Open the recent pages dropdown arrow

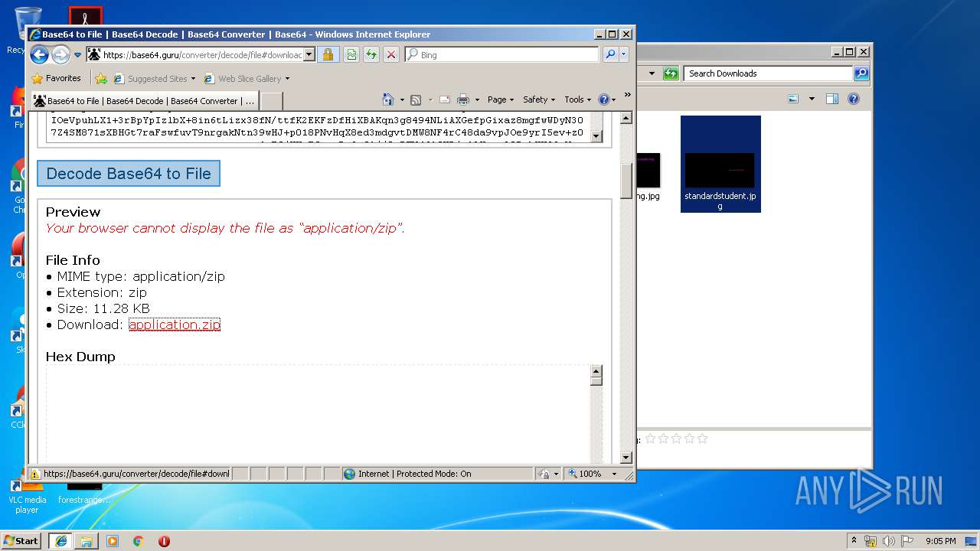point(77,55)
